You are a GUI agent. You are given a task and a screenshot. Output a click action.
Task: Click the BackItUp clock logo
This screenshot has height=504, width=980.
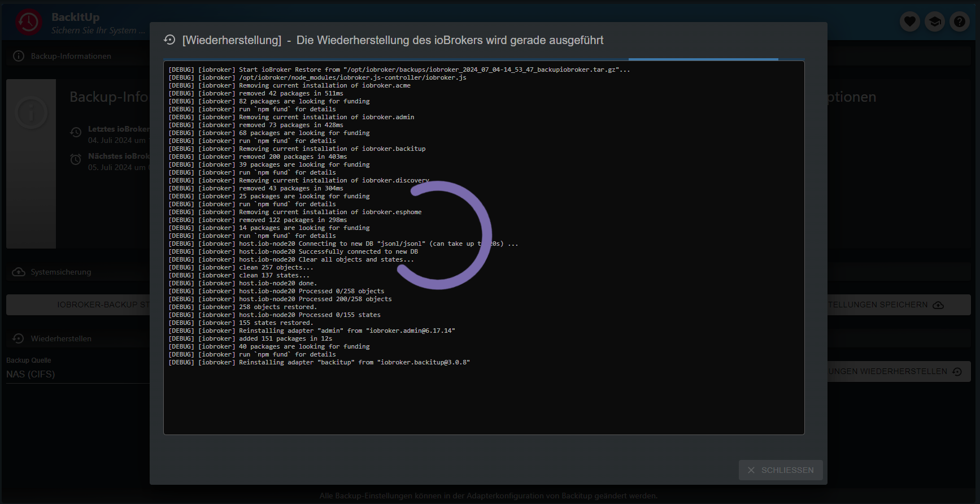pos(29,23)
